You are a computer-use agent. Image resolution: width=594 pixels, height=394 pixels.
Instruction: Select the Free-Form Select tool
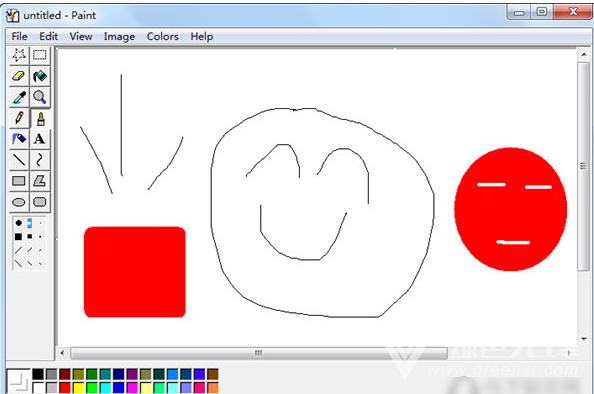click(19, 55)
